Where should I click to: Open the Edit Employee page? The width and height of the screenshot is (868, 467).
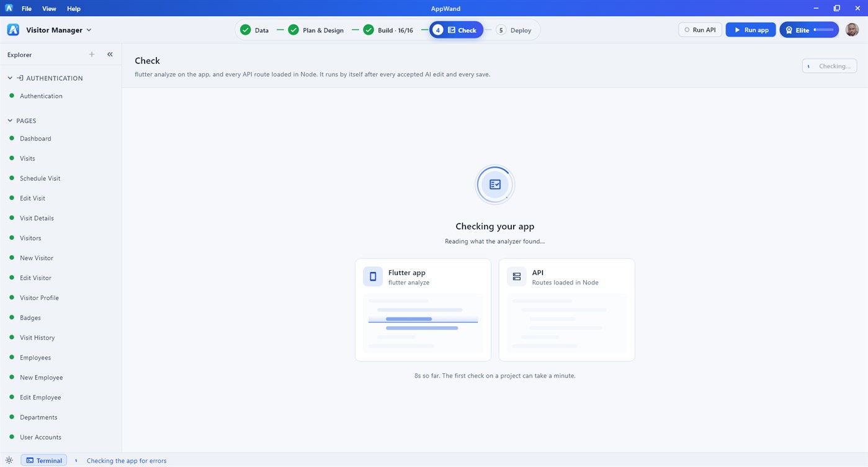40,397
